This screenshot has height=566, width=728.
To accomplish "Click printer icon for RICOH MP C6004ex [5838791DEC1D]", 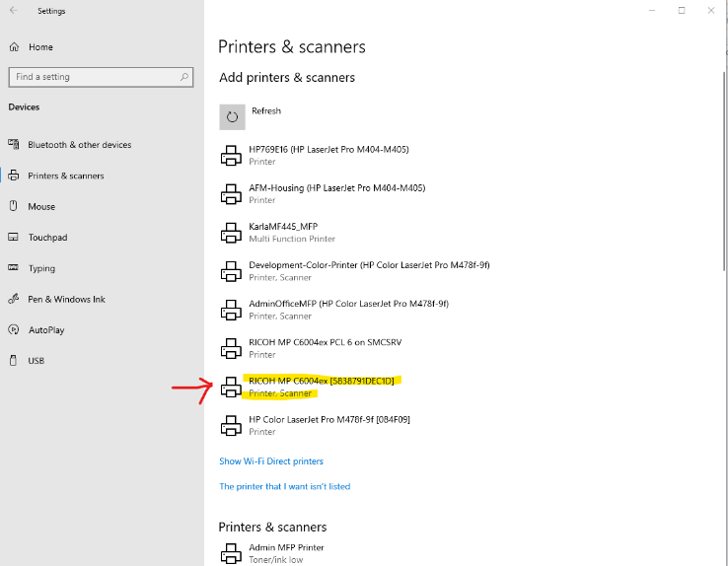I will coord(231,387).
